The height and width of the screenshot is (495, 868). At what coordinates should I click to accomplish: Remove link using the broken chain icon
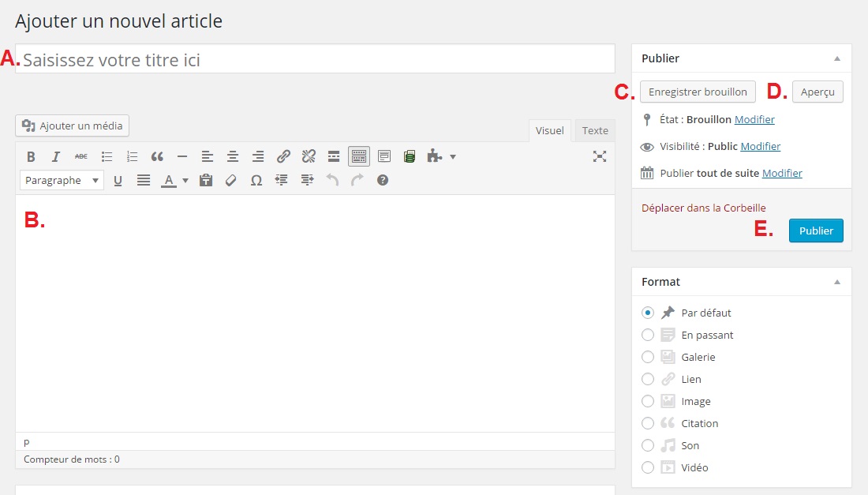pos(309,156)
